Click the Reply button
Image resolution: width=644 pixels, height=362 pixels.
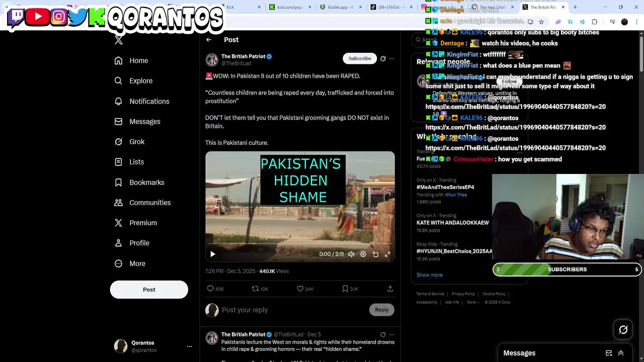tap(382, 310)
